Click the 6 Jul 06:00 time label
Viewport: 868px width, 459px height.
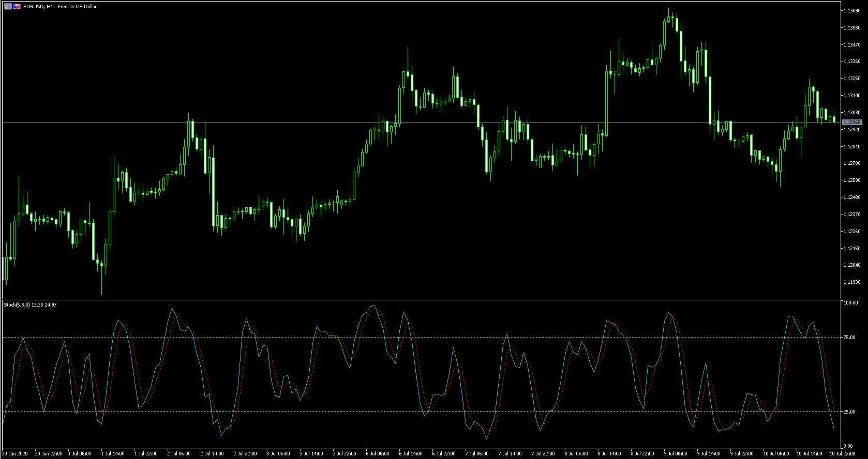[378, 454]
